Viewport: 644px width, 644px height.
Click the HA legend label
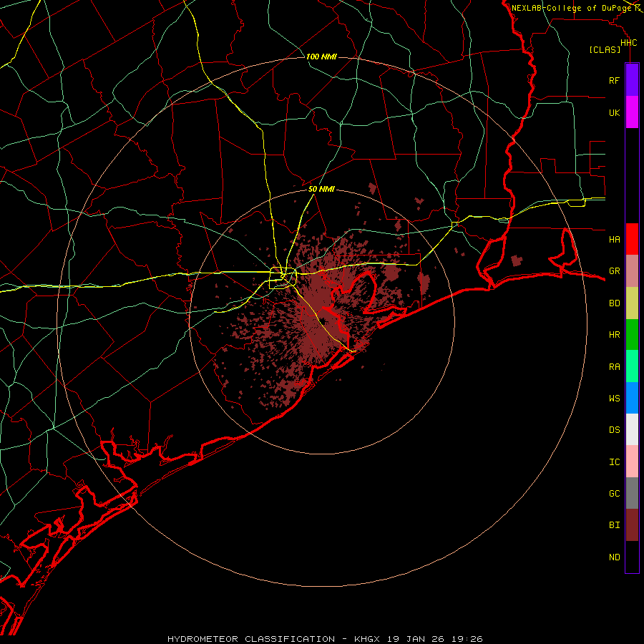point(614,239)
